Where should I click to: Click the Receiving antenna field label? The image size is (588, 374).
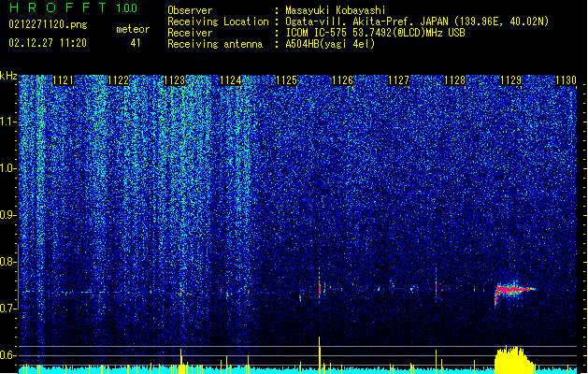[x=215, y=44]
